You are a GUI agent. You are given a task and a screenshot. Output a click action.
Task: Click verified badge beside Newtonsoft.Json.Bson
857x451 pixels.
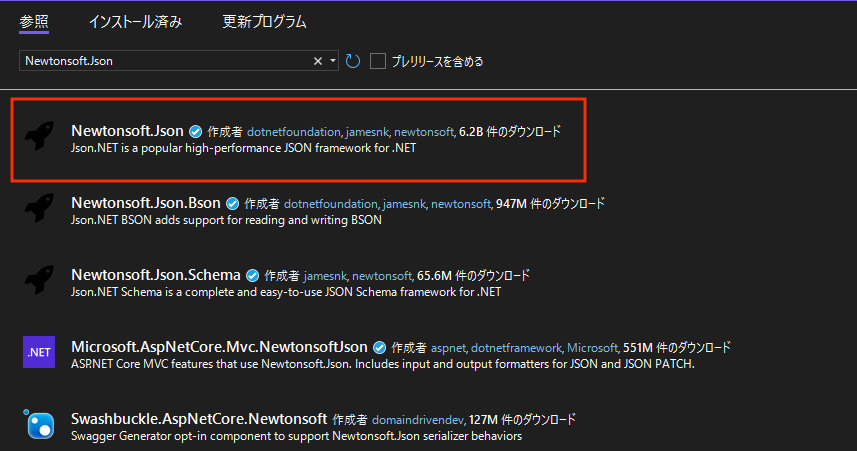click(x=233, y=204)
